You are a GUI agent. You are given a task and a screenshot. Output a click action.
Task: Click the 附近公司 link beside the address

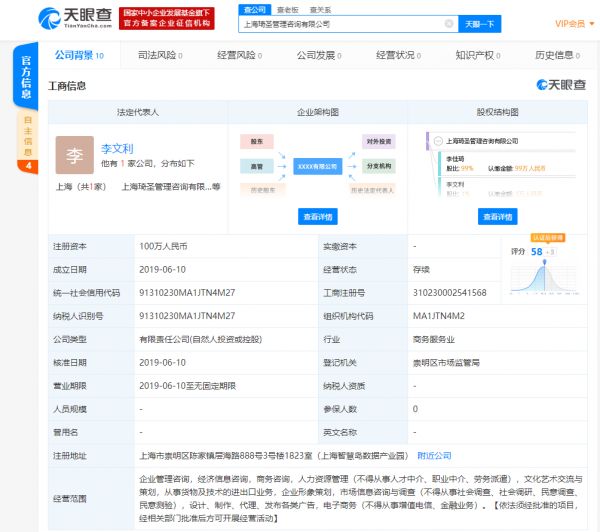432,455
